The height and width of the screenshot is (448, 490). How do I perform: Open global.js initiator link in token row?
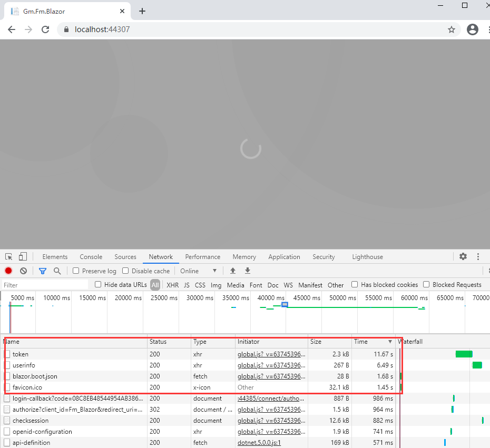coord(271,354)
